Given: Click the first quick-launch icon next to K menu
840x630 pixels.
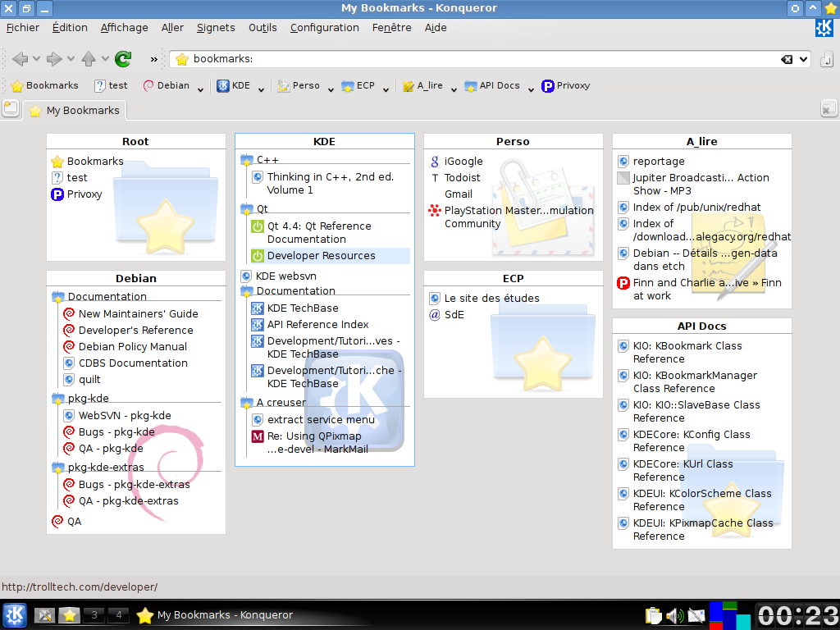Looking at the screenshot, I should pyautogui.click(x=45, y=615).
